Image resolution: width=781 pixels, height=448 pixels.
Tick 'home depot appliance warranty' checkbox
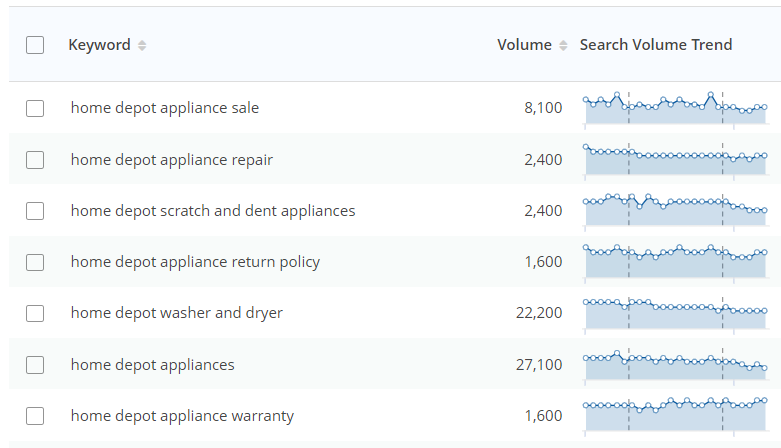point(35,416)
